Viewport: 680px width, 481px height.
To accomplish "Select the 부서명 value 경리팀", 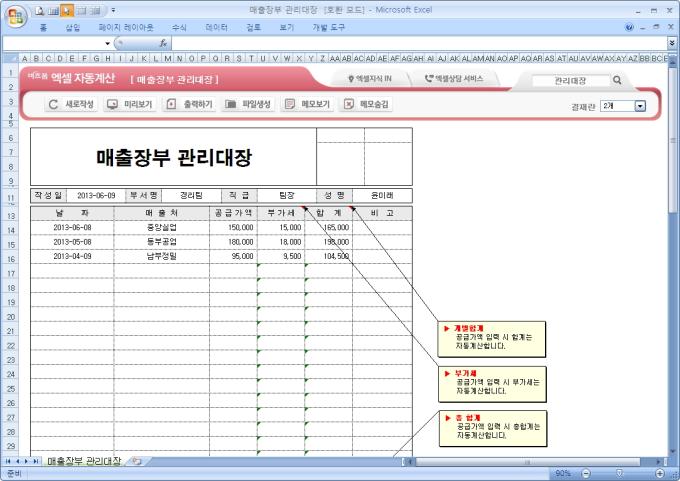I will click(x=191, y=196).
